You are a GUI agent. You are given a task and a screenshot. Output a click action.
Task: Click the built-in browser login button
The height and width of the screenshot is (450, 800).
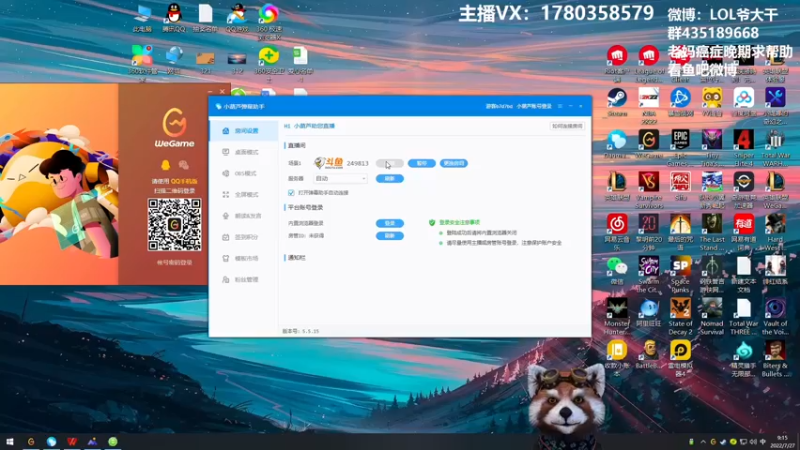coord(390,223)
